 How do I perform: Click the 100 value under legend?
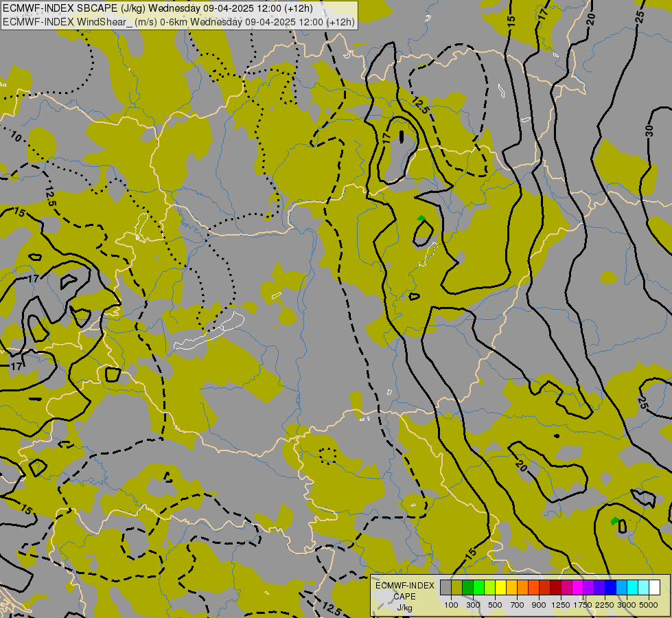(451, 605)
